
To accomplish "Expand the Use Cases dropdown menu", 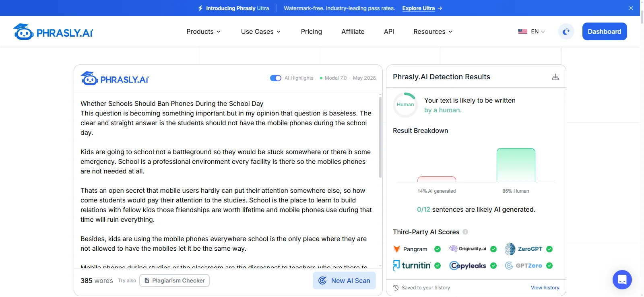I will click(261, 31).
